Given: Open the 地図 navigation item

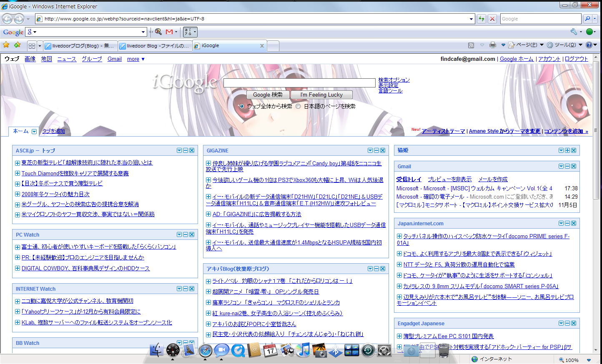Looking at the screenshot, I should click(x=47, y=59).
